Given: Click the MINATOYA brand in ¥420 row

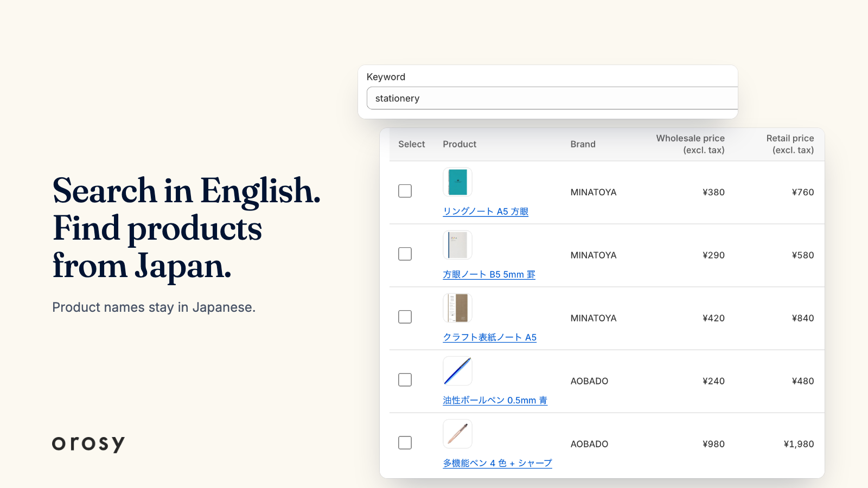Looking at the screenshot, I should pos(593,318).
